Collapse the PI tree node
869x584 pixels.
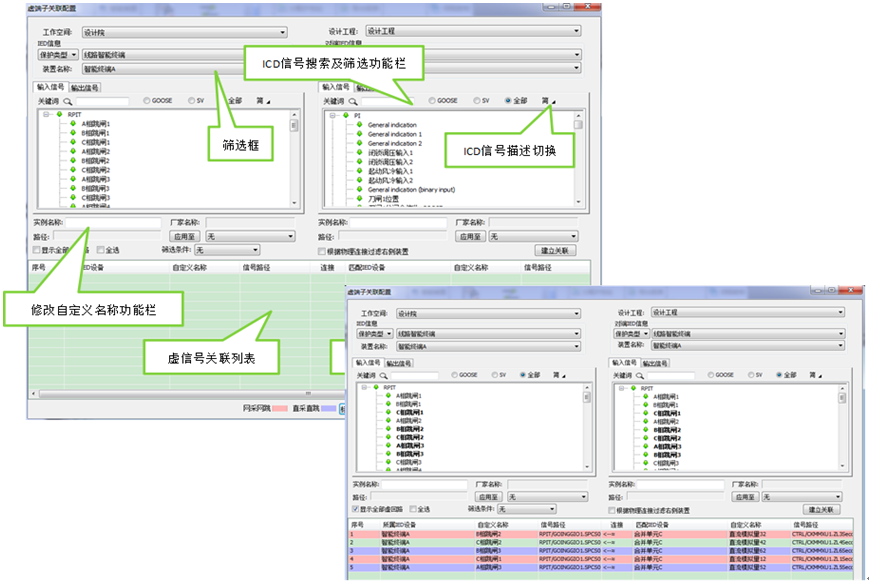click(x=332, y=115)
